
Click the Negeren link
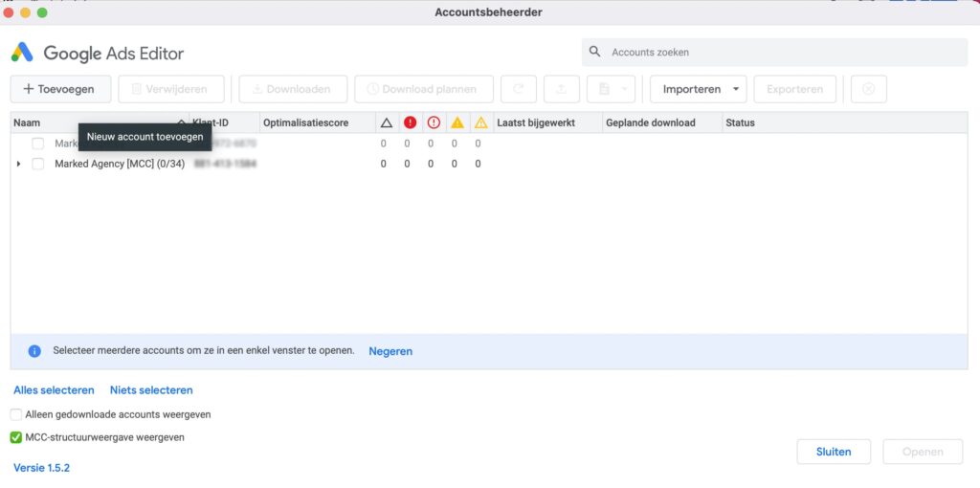(390, 351)
